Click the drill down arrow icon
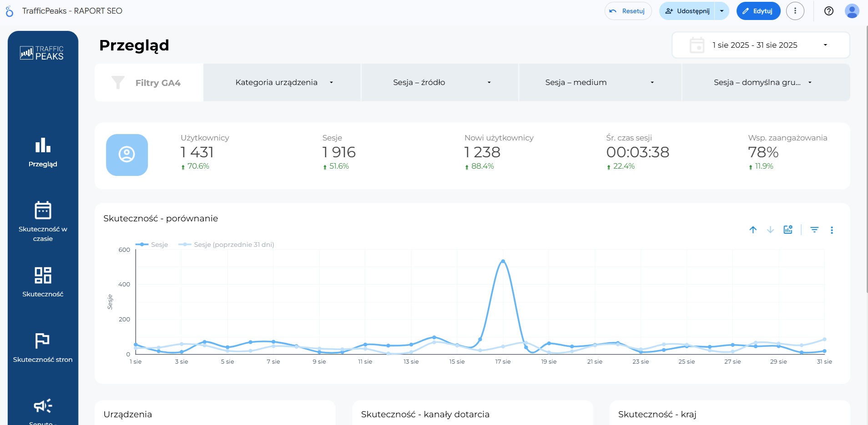Viewport: 868px width, 425px height. click(770, 230)
